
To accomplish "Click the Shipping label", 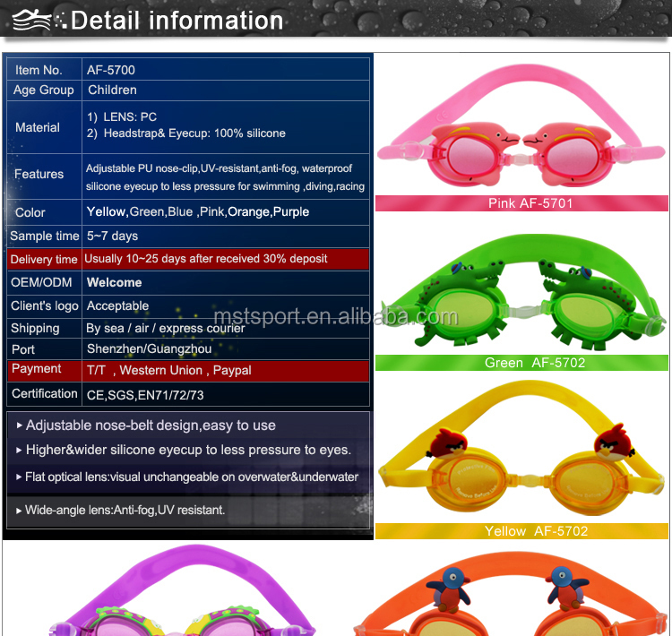I will coord(35,328).
